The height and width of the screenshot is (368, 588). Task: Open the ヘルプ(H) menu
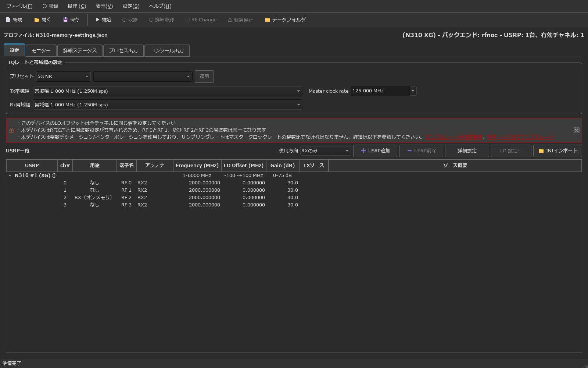point(160,6)
